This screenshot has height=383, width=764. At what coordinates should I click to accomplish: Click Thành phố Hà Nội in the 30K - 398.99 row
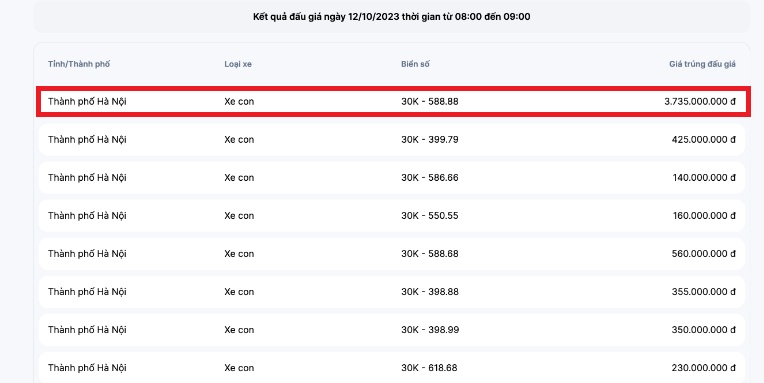coord(87,330)
